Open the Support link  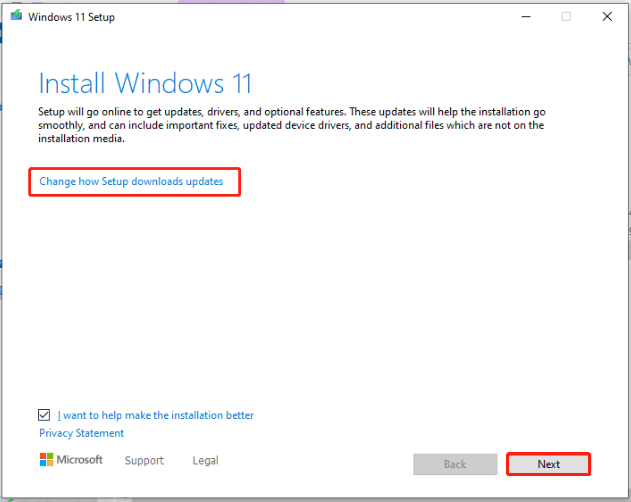click(144, 460)
